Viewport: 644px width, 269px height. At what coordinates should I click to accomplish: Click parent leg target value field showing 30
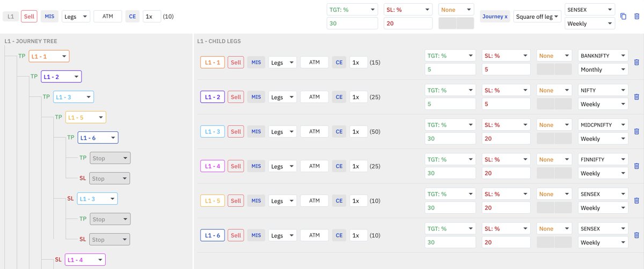351,23
